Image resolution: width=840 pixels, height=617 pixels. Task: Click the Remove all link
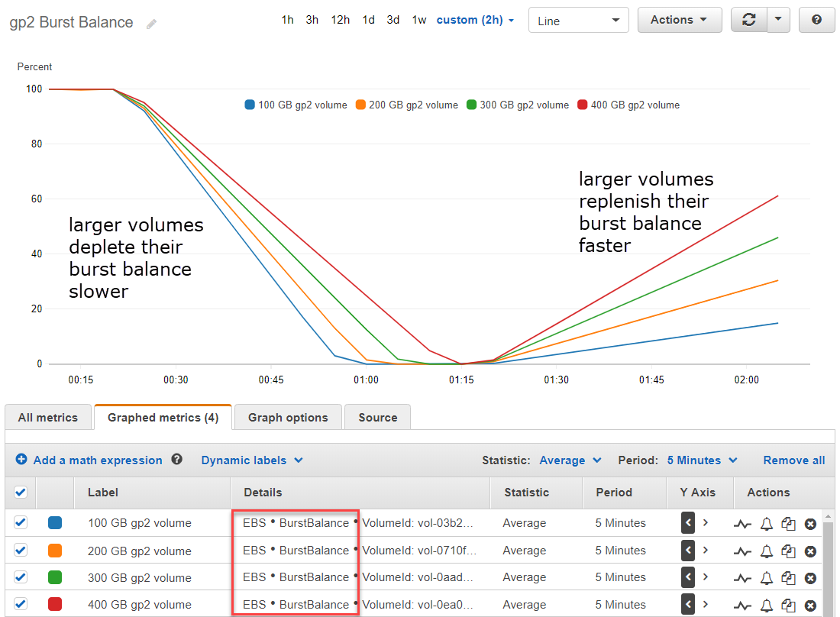point(794,460)
